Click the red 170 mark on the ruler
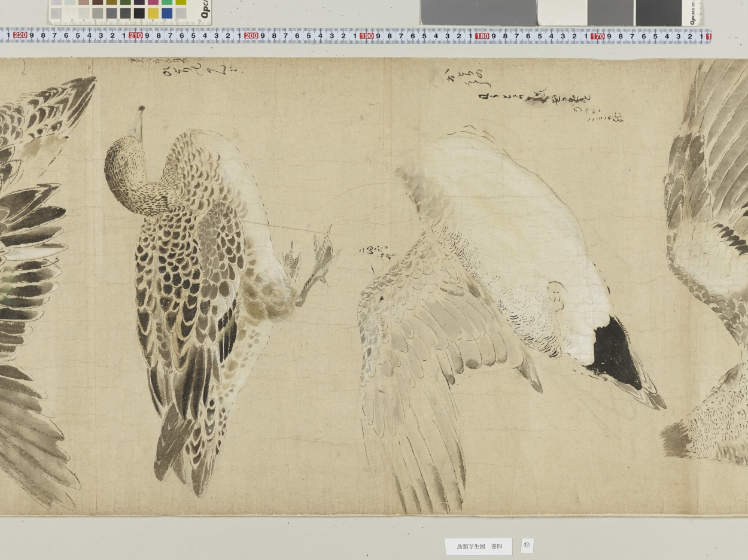Screen dimensions: 748x560 click(x=597, y=36)
